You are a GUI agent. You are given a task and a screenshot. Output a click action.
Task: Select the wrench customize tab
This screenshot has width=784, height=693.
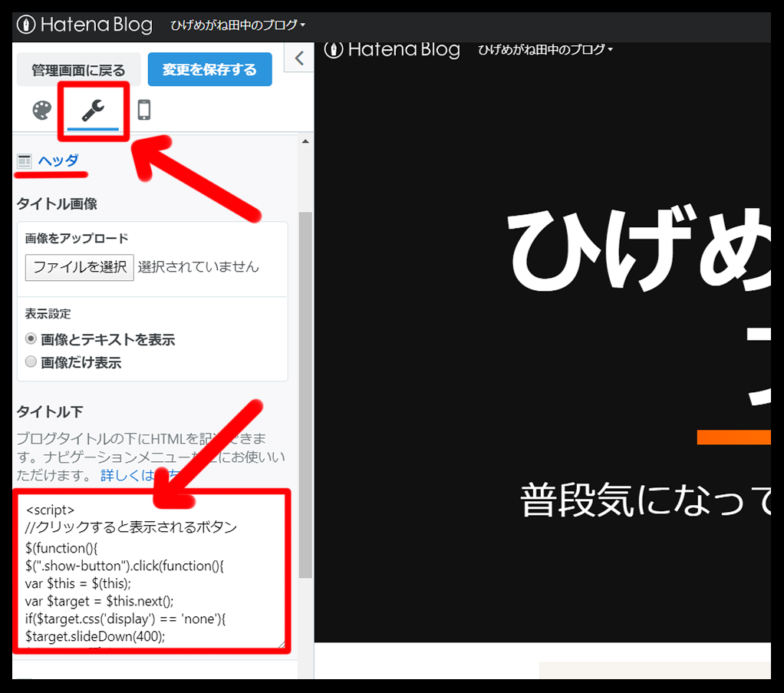pyautogui.click(x=93, y=110)
